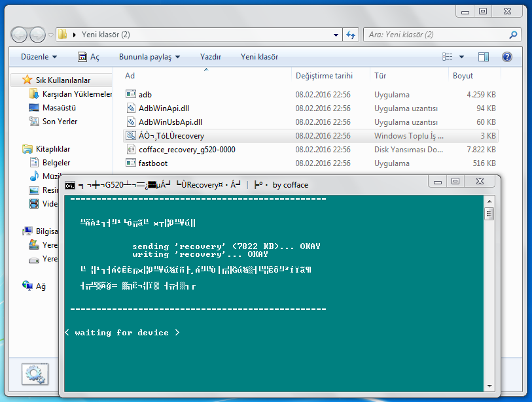Click the Back navigation arrow button
Viewport: 532px width, 402px height.
click(x=19, y=35)
